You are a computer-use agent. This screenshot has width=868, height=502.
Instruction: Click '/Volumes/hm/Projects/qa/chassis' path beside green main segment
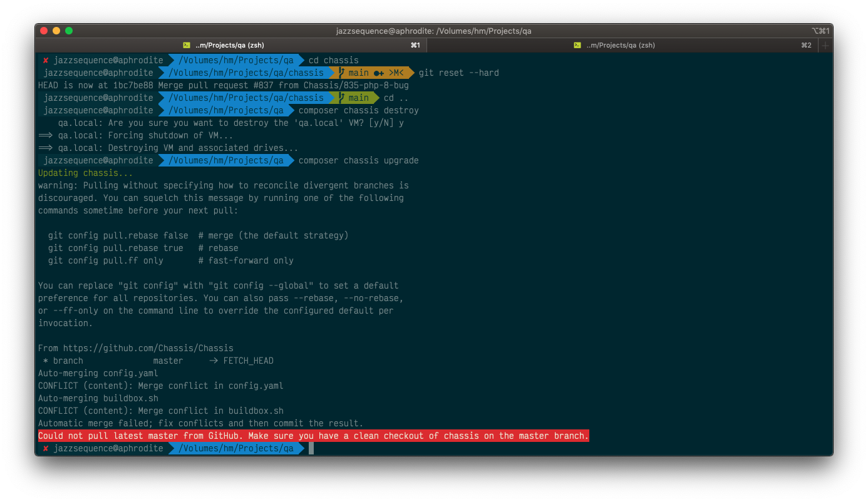coord(246,98)
